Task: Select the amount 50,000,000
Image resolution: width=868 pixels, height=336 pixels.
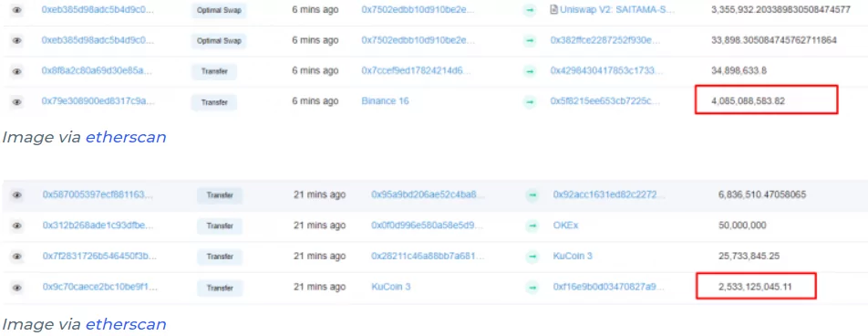Action: [x=742, y=226]
